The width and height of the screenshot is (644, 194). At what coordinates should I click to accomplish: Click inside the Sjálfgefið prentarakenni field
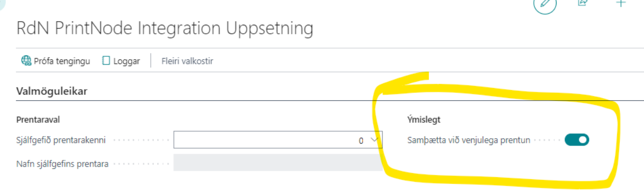[278, 140]
